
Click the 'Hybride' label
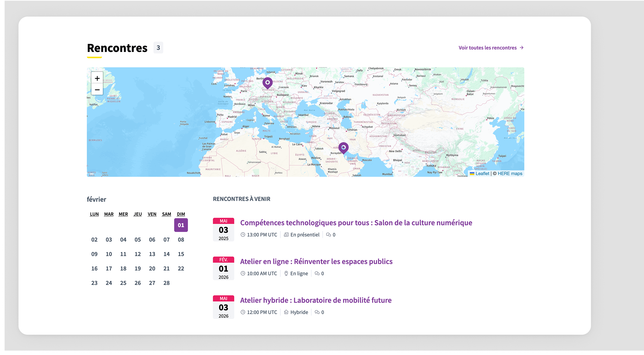(x=299, y=312)
